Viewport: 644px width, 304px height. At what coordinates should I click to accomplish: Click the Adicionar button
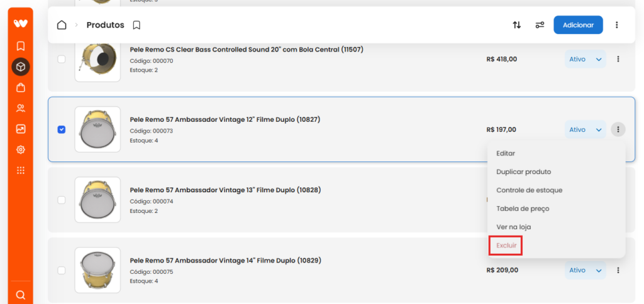tap(579, 25)
